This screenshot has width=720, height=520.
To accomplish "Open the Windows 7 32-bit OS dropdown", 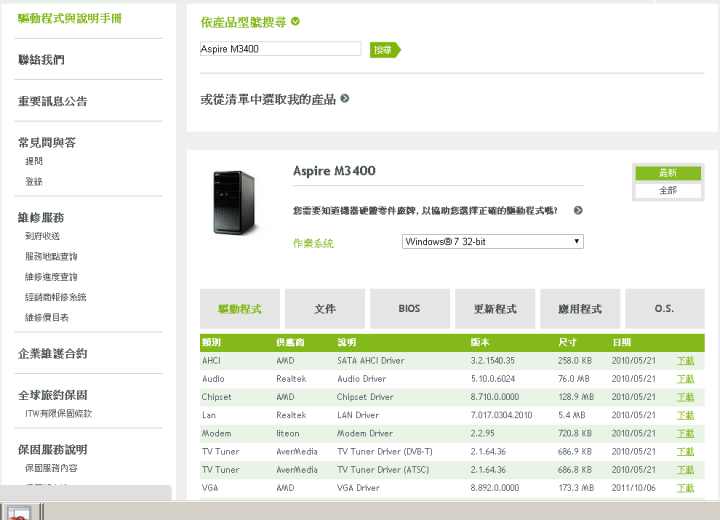I will (x=492, y=242).
